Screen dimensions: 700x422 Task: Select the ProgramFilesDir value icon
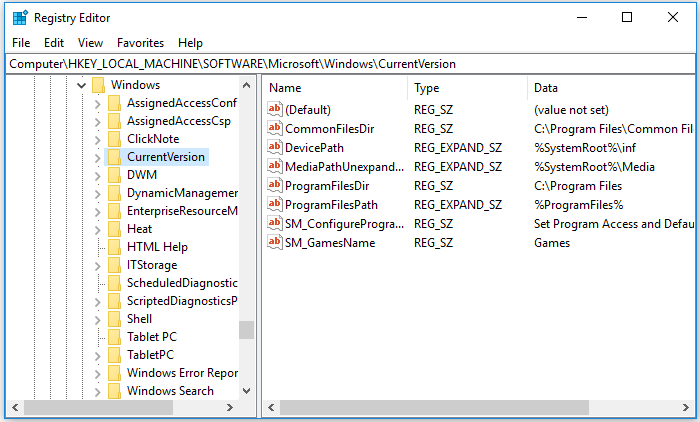[275, 185]
